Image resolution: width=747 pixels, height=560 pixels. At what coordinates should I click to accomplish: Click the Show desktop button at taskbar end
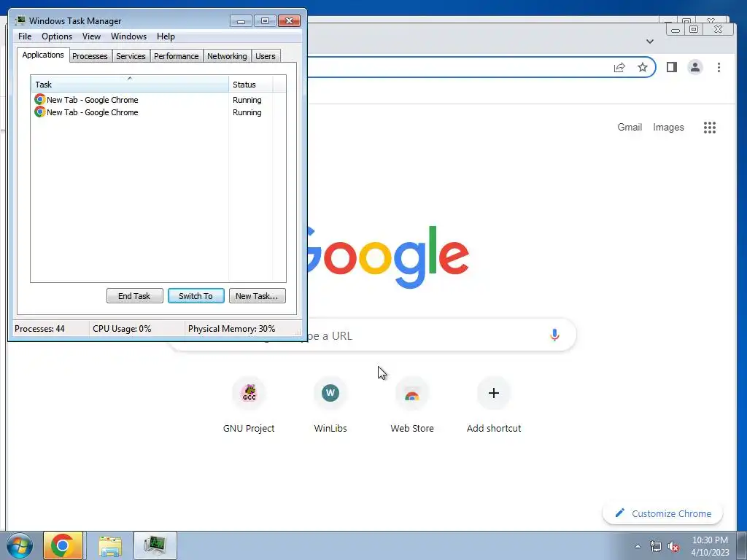click(742, 545)
